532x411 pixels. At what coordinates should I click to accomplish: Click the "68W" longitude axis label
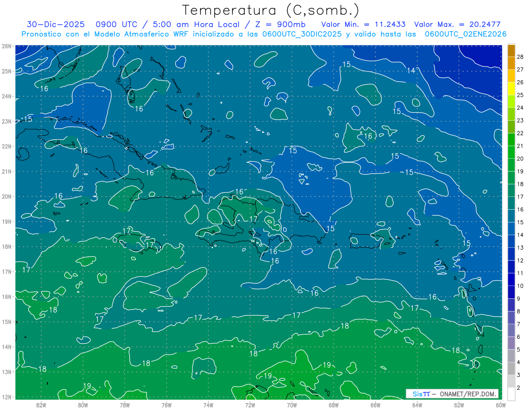[x=334, y=405]
